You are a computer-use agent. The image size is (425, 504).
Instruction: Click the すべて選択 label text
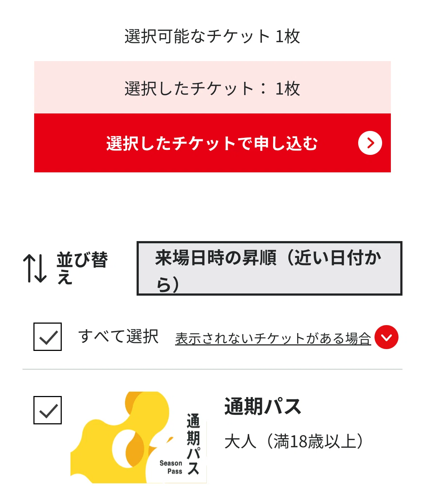118,336
